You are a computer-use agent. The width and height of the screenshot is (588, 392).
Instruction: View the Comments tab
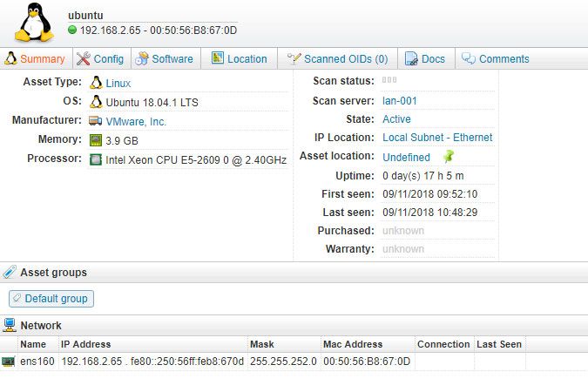495,59
